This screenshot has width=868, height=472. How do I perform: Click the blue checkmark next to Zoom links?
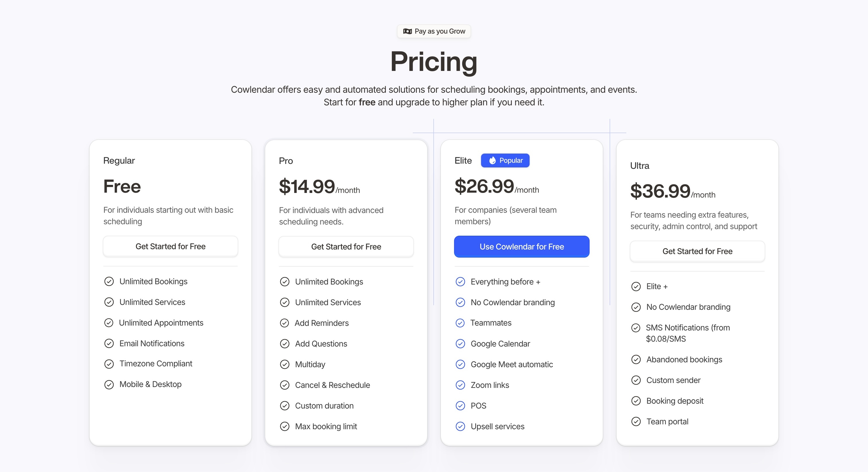tap(460, 385)
